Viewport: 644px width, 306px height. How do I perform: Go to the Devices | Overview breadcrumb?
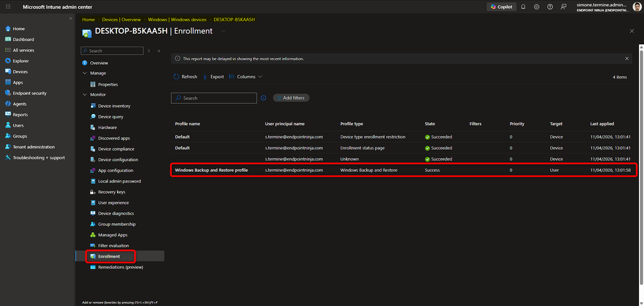[121, 20]
